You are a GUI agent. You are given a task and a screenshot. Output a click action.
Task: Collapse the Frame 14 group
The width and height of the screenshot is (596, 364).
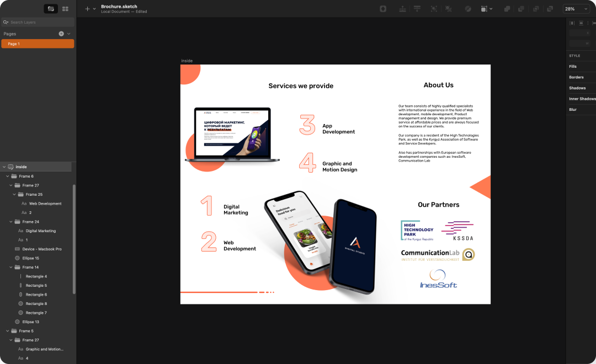(11, 267)
